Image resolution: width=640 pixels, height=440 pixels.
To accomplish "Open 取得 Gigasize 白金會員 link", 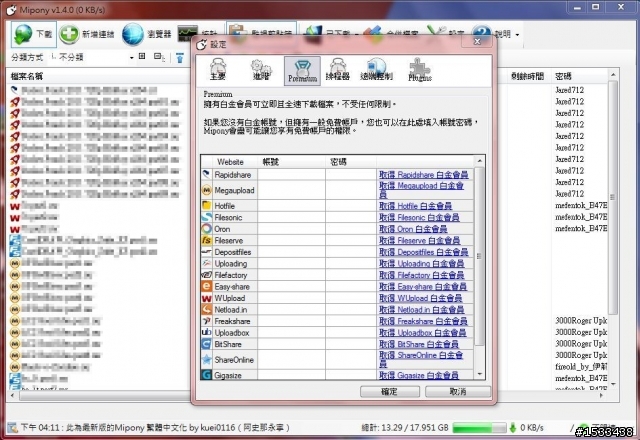I will 419,375.
